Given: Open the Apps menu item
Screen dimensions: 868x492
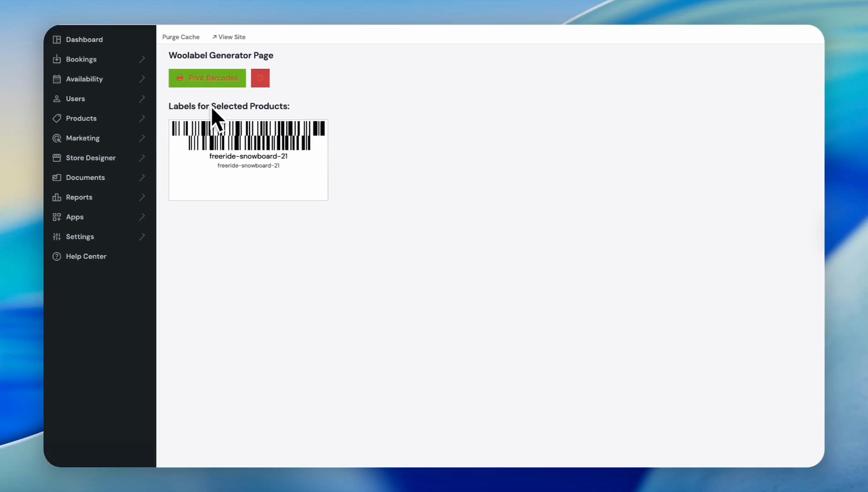Looking at the screenshot, I should tap(75, 217).
